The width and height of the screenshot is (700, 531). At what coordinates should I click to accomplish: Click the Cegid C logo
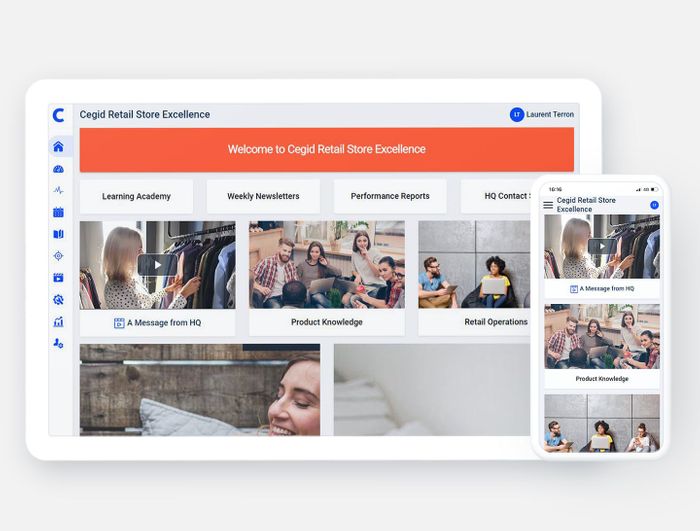pos(59,115)
